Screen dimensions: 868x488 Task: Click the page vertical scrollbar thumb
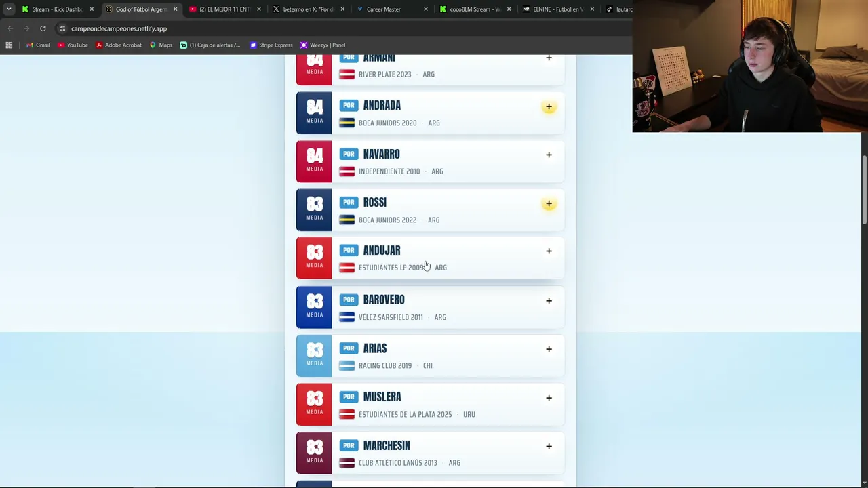[x=864, y=190]
